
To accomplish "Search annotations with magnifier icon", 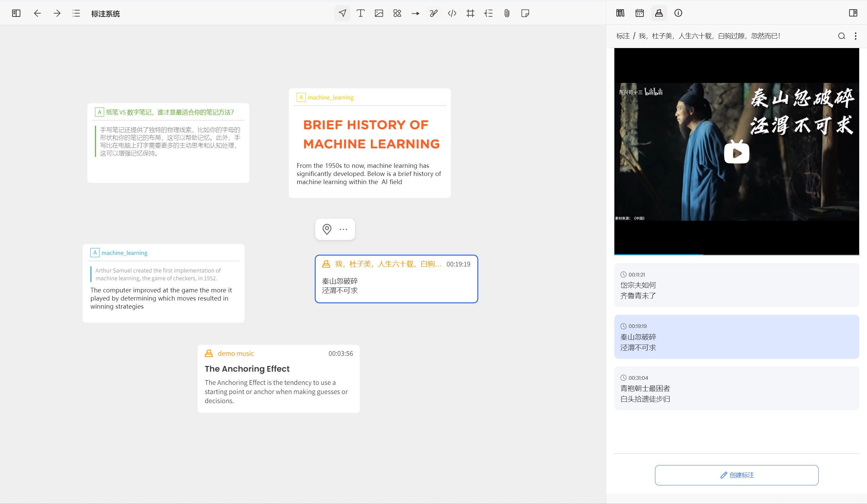I will (x=842, y=36).
